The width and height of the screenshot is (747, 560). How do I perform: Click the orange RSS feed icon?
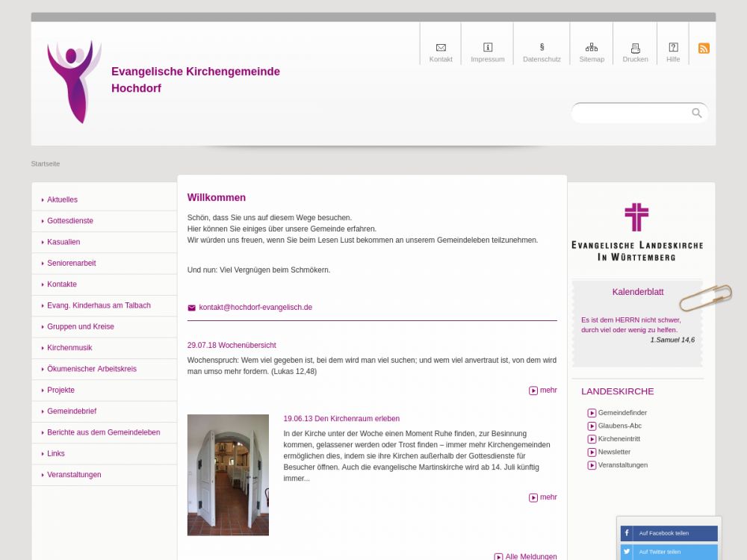coord(704,49)
